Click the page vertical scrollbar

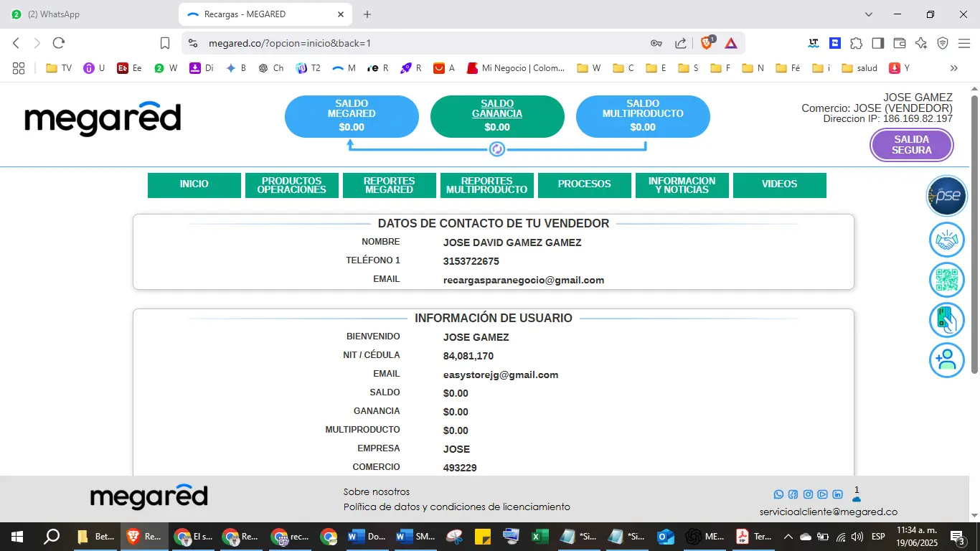pyautogui.click(x=974, y=233)
